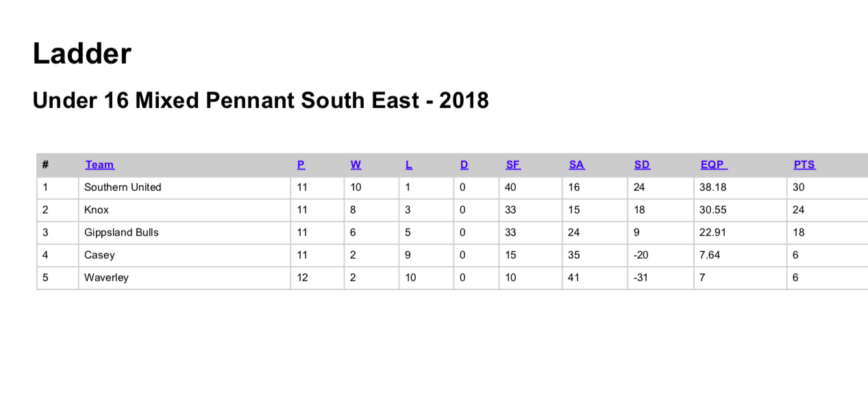This screenshot has height=412, width=868.
Task: Click the P column header link
Action: click(x=301, y=165)
